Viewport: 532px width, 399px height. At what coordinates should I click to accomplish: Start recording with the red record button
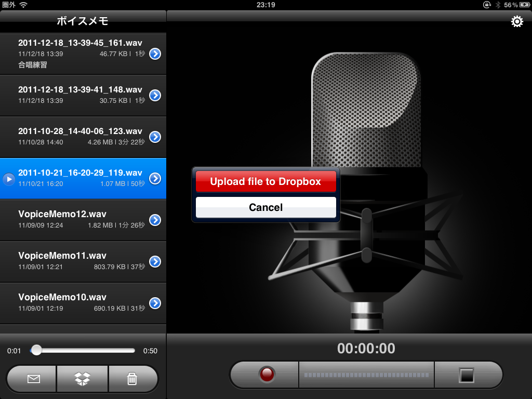tap(267, 374)
